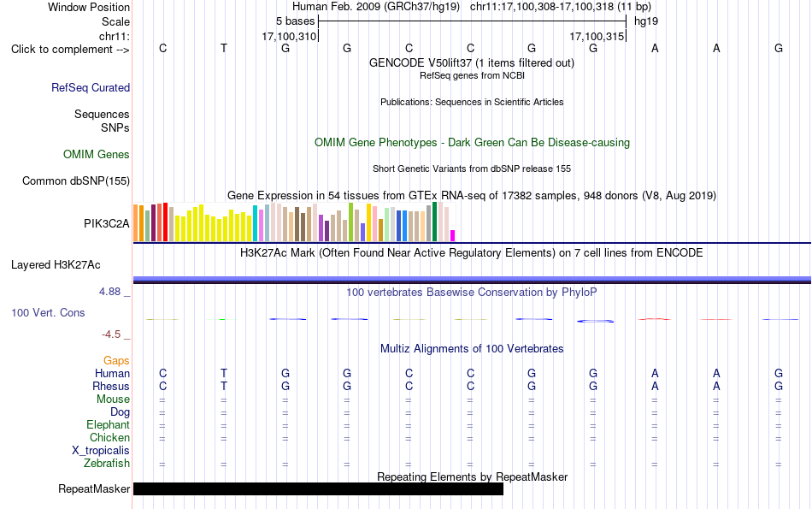The height and width of the screenshot is (509, 812).
Task: Click the SNPs track label
Action: pos(115,127)
